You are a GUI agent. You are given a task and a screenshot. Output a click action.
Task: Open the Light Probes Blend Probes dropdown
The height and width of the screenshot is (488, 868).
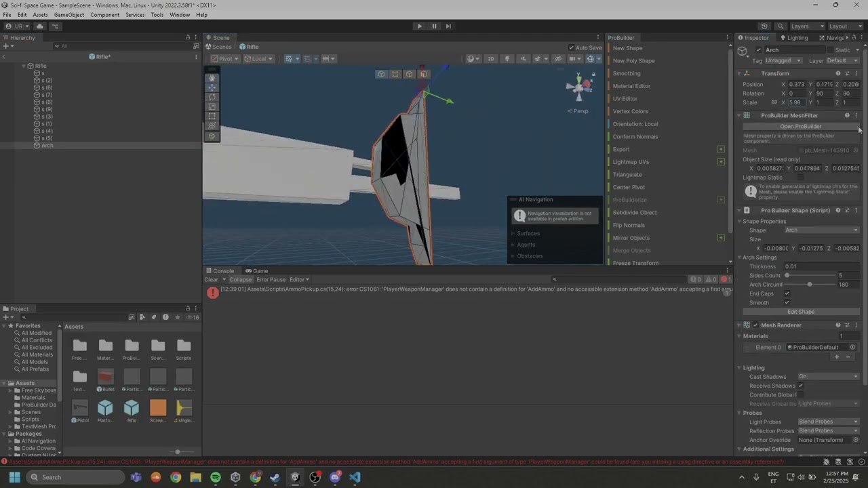[x=829, y=422]
